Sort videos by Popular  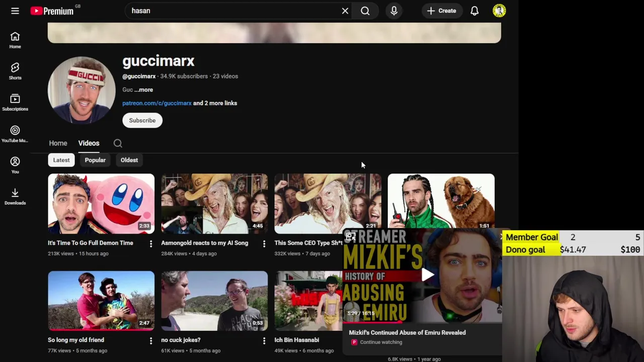click(95, 160)
